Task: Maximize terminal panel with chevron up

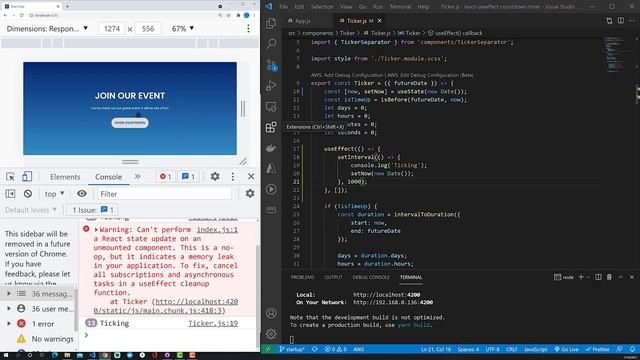Action: (x=620, y=277)
